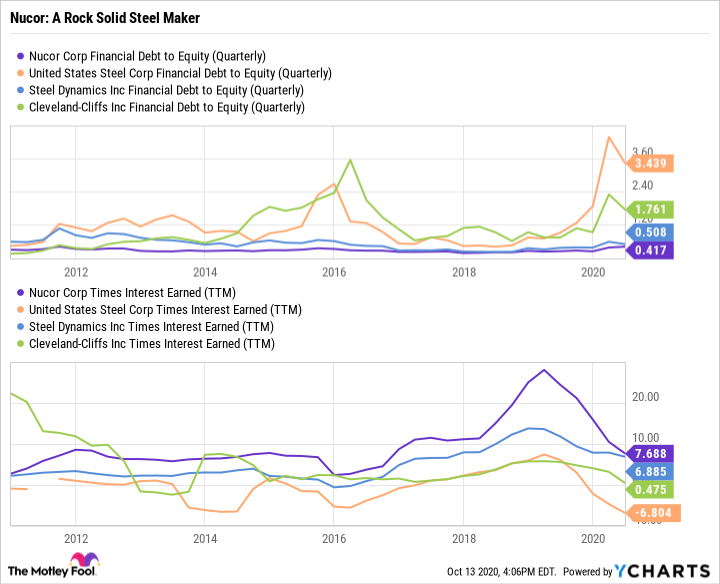The width and height of the screenshot is (720, 584).
Task: Select United States Steel Financial Debt to Equity label
Action: (x=180, y=73)
